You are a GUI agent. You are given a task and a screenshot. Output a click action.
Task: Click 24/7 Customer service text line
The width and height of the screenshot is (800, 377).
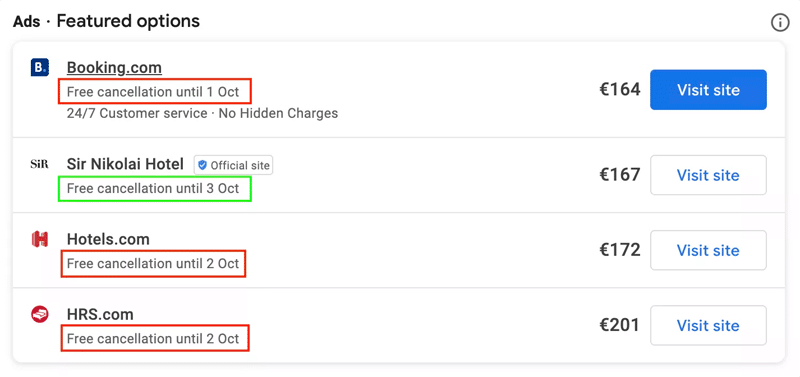[x=203, y=113]
